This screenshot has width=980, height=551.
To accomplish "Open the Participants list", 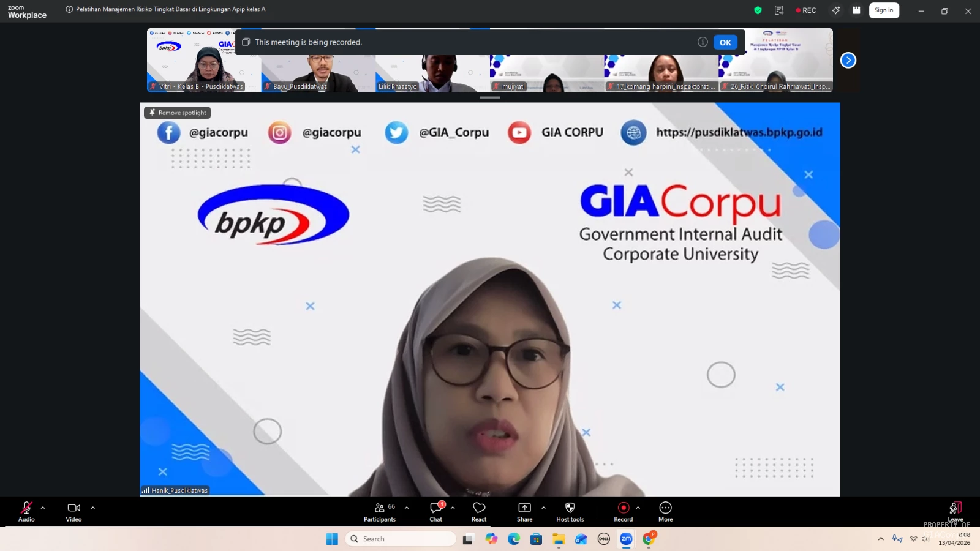I will pos(380,508).
